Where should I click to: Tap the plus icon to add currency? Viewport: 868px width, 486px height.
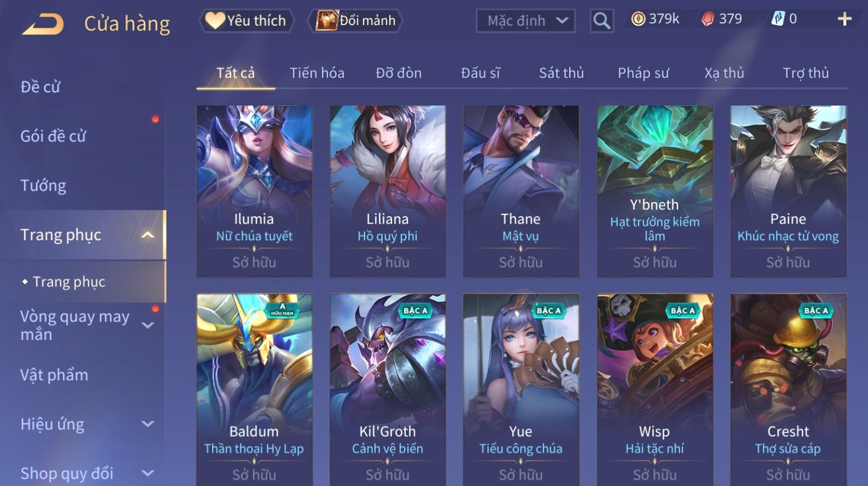845,19
